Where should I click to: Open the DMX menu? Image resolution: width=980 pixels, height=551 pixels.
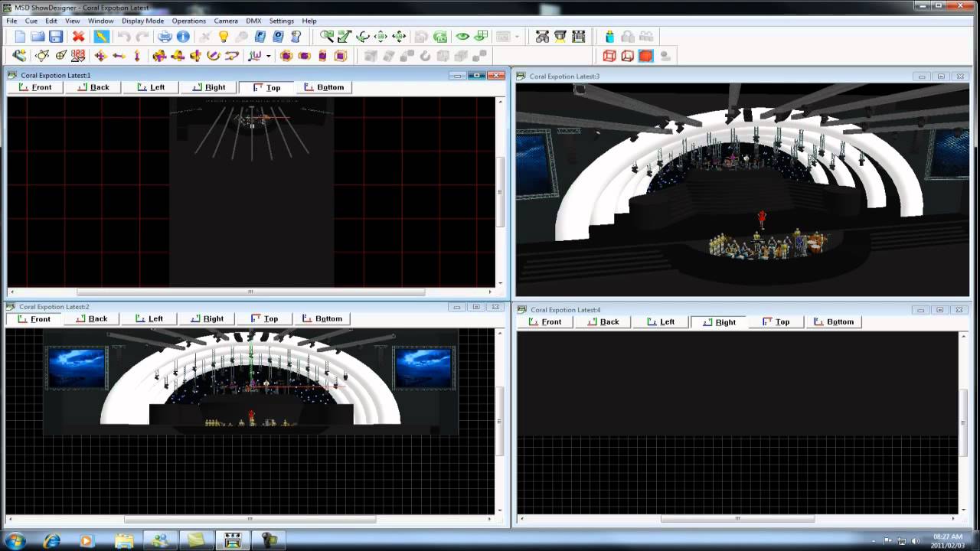pyautogui.click(x=253, y=21)
